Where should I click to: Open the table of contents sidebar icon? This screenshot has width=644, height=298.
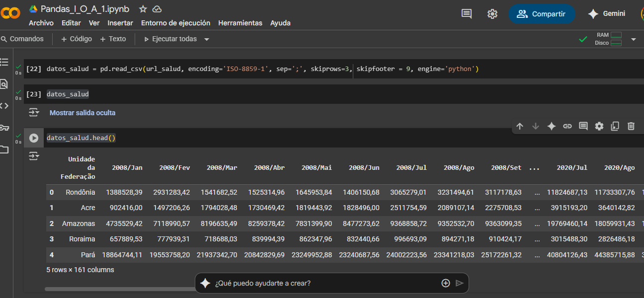click(x=4, y=62)
